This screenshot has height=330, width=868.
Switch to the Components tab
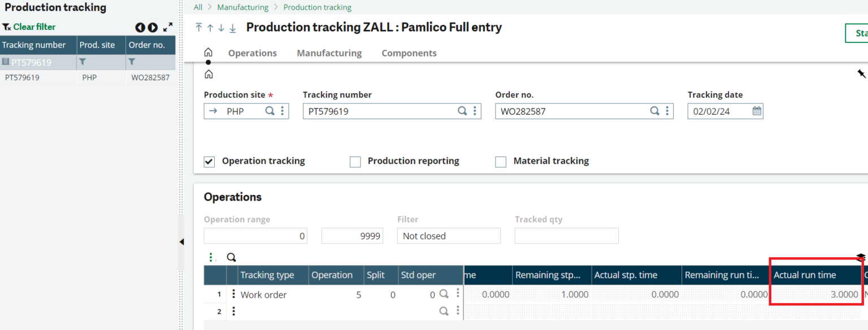(409, 53)
